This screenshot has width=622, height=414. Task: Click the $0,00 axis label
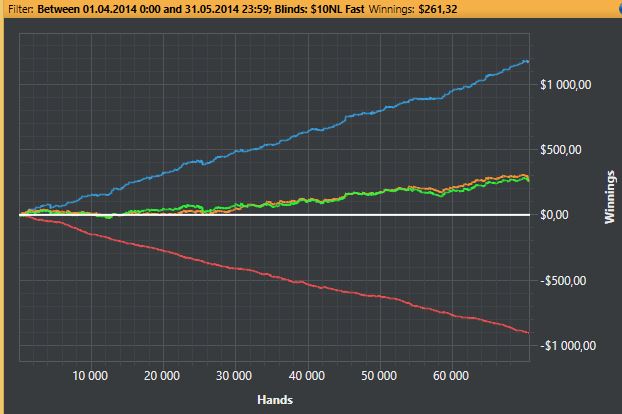click(554, 215)
